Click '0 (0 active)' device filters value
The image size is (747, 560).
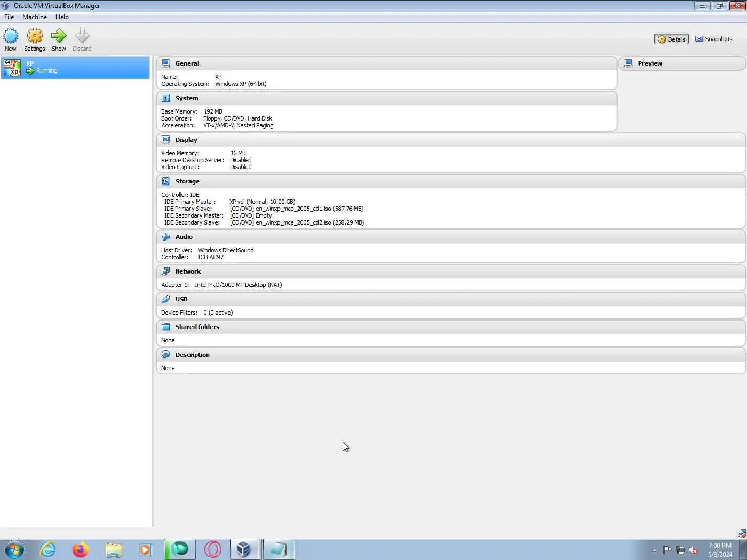218,313
